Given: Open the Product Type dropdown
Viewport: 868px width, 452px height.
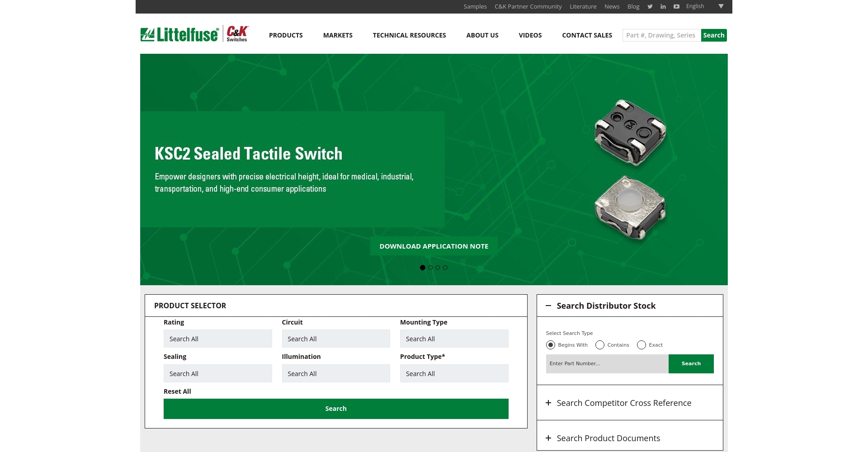Looking at the screenshot, I should (454, 373).
